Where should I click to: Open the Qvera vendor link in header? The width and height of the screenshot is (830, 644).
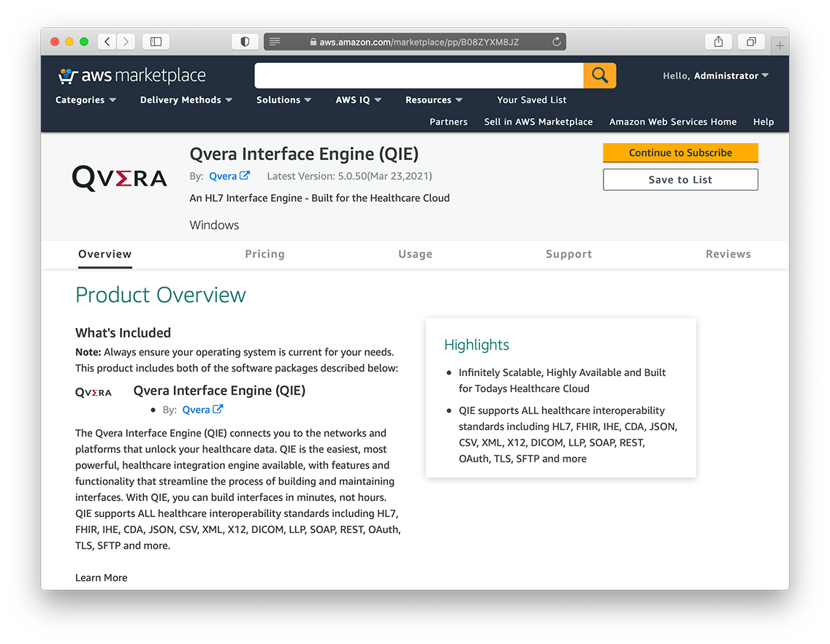223,176
